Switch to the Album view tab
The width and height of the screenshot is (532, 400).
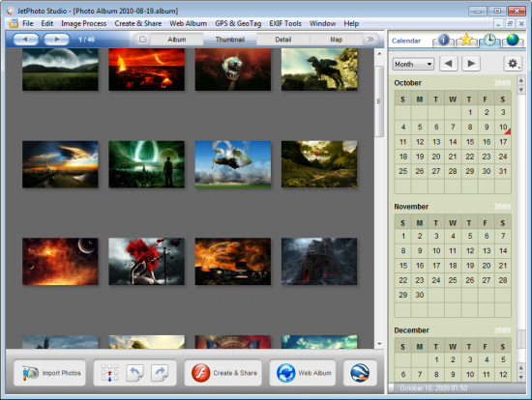(177, 40)
